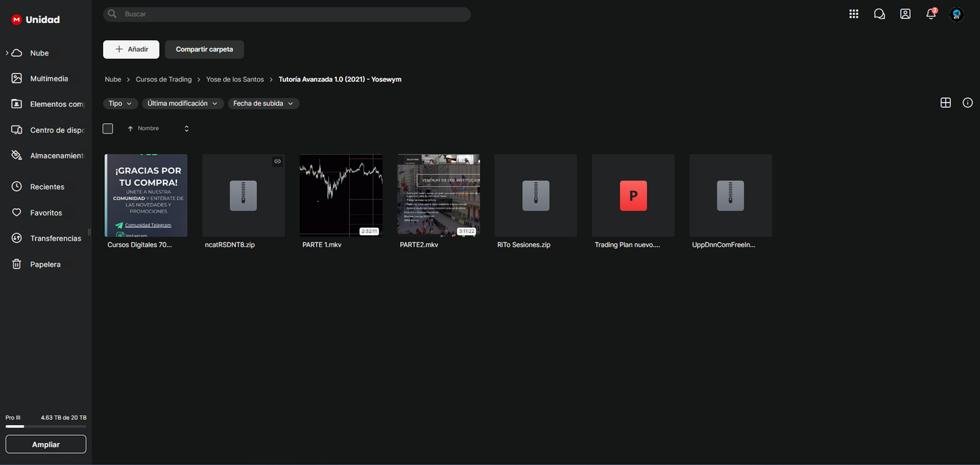This screenshot has height=465, width=980.
Task: Open the chat conversations icon
Action: tap(880, 14)
